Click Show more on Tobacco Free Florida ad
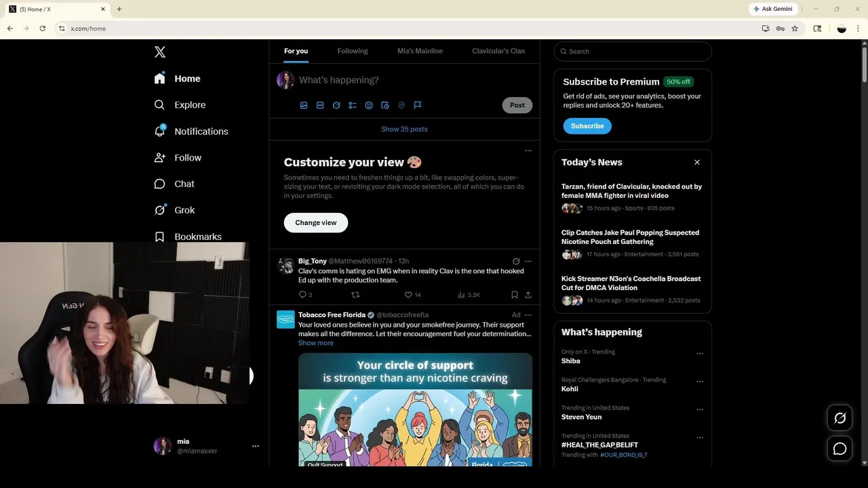This screenshot has height=488, width=868. [x=316, y=343]
